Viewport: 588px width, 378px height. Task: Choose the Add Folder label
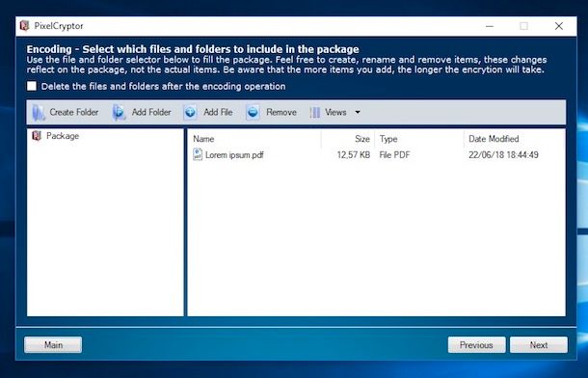151,112
